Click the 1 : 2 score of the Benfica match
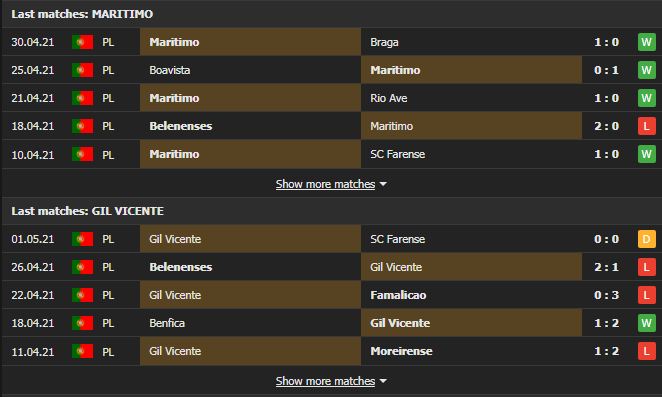The width and height of the screenshot is (662, 397). [606, 323]
